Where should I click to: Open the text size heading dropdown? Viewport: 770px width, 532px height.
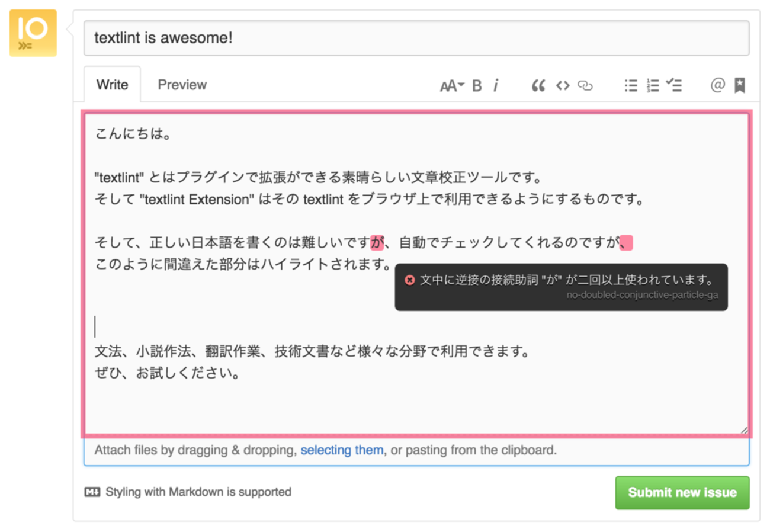(452, 86)
